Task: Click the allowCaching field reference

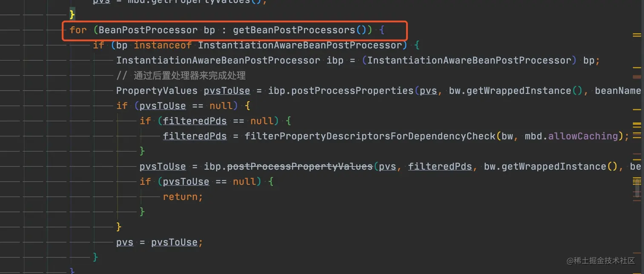Action: tap(583, 136)
